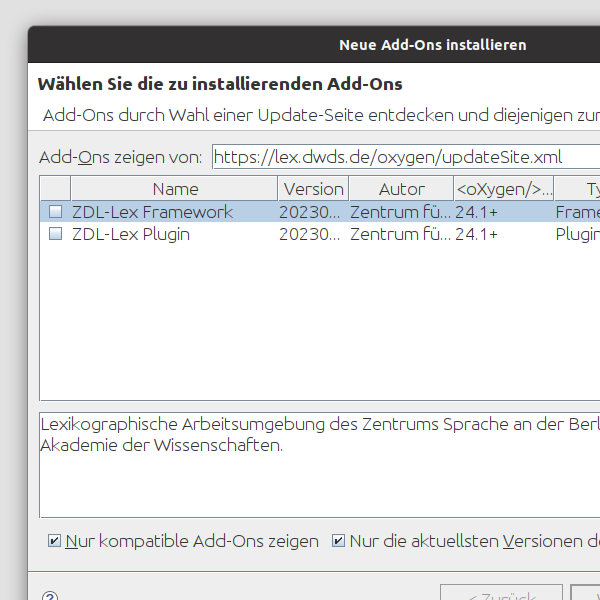Select the ZDL-Lex Framework row name

coord(152,212)
